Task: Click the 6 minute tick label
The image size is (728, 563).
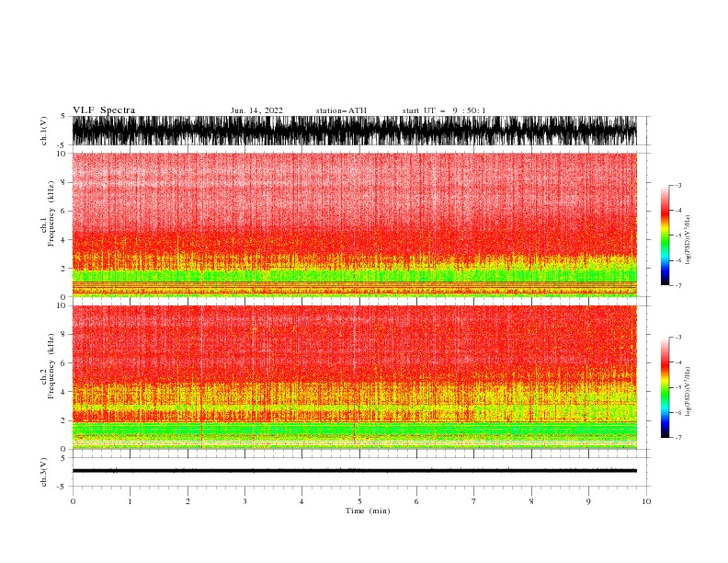Action: (416, 501)
